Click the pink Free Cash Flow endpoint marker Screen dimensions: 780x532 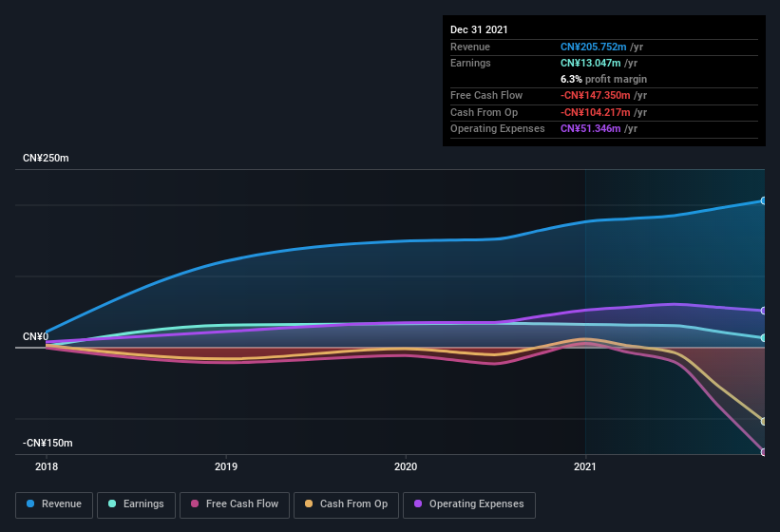[x=764, y=452]
